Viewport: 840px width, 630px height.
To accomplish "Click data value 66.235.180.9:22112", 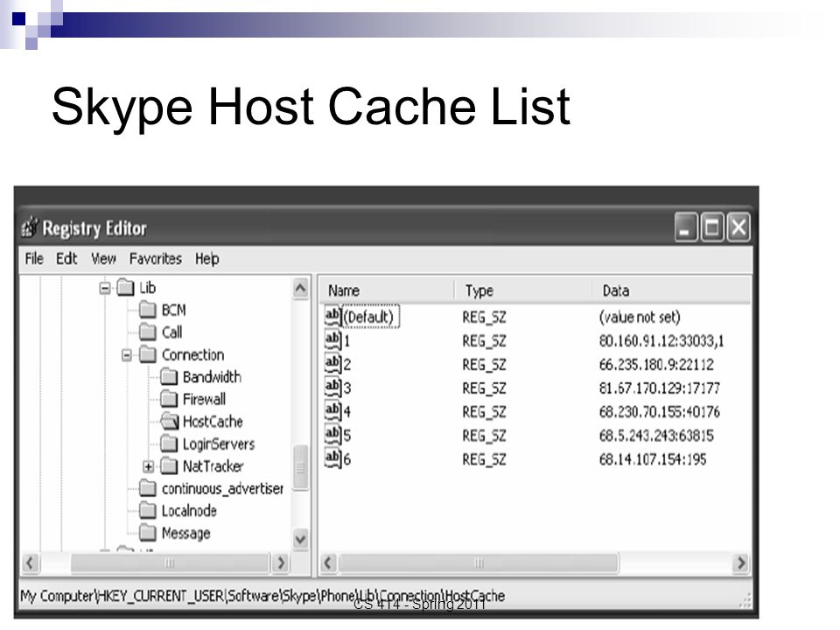I will tap(656, 364).
